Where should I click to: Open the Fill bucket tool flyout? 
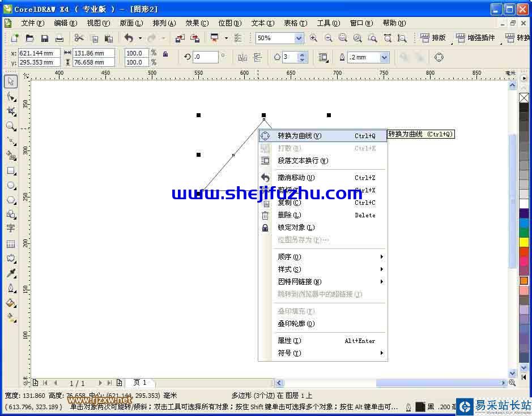(x=11, y=303)
